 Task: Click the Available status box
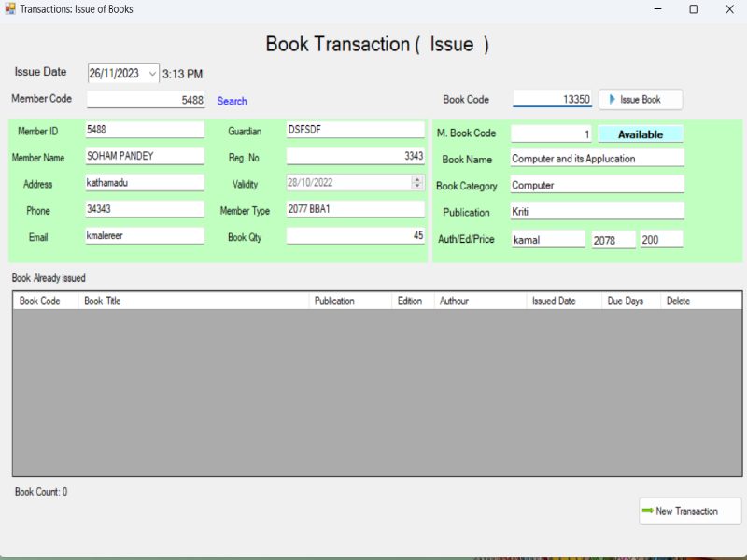click(640, 134)
